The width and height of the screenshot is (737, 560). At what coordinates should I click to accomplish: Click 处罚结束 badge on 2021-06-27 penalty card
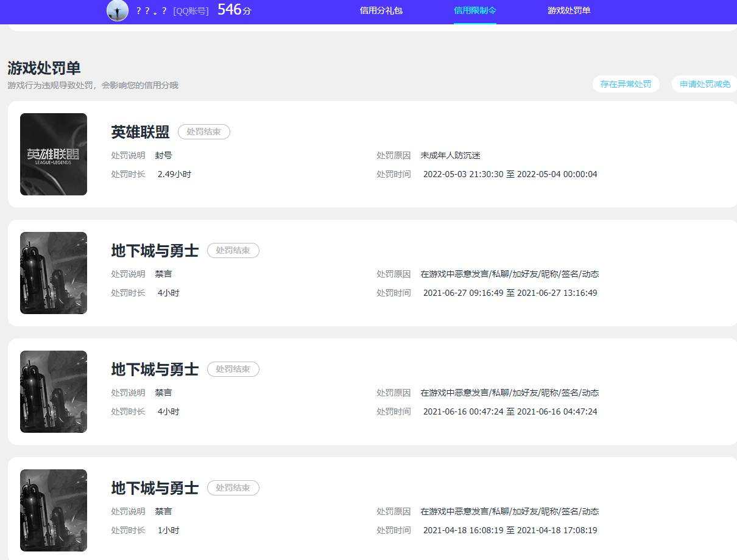coord(233,250)
